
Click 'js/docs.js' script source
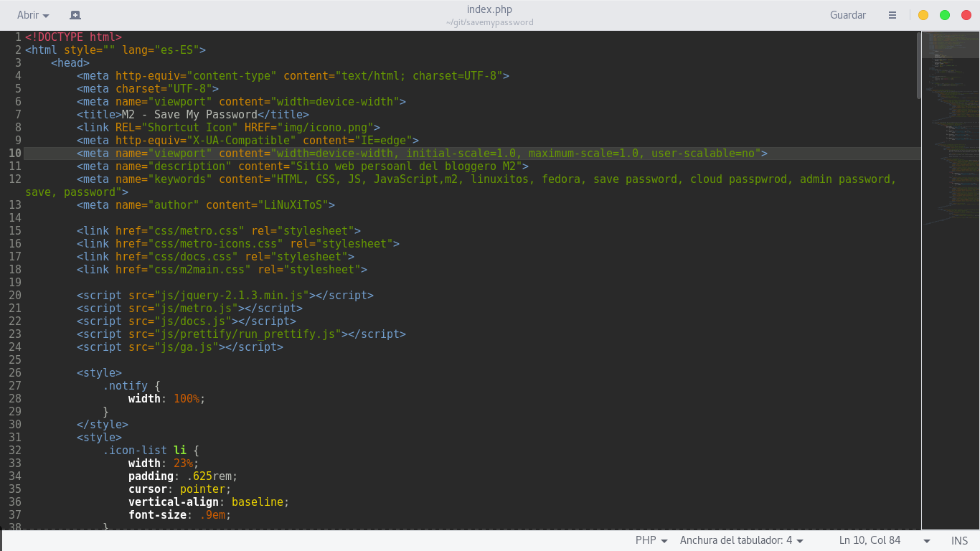(x=193, y=321)
